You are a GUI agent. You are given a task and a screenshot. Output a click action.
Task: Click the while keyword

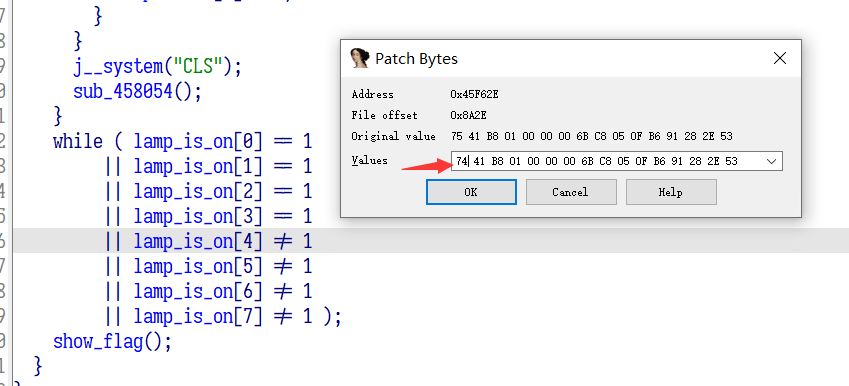[78, 142]
